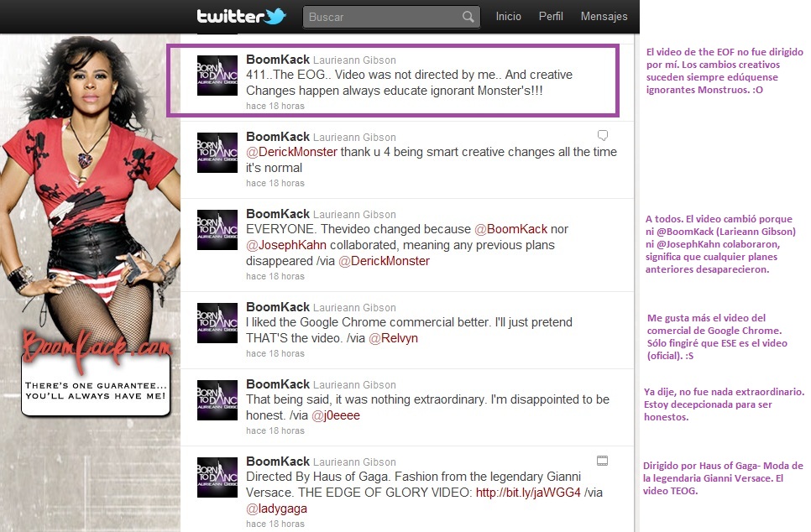Click media icon on Edge of Glory tweet

coord(603,461)
